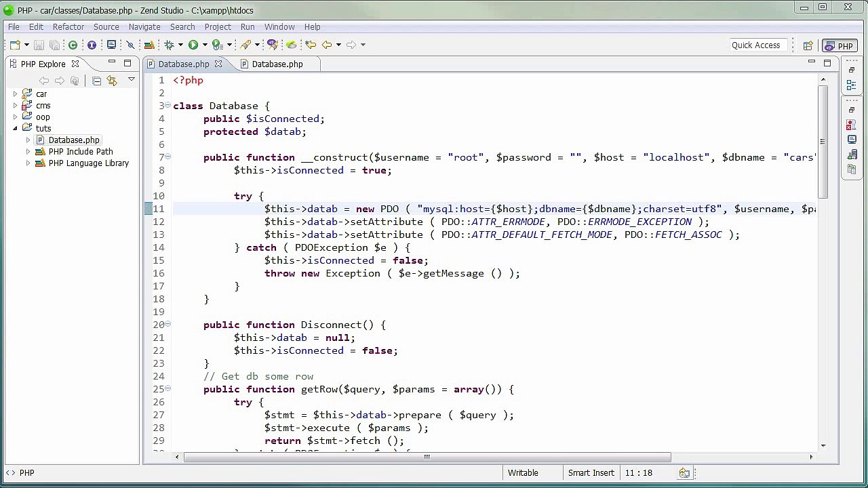868x488 pixels.
Task: Collapse the __construct function fold marker
Action: click(x=167, y=157)
